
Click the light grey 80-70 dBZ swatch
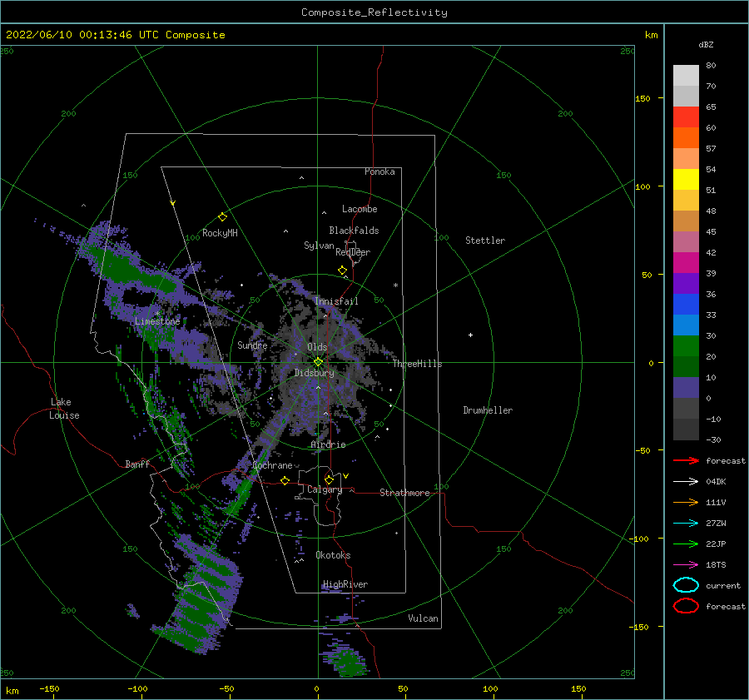[686, 76]
